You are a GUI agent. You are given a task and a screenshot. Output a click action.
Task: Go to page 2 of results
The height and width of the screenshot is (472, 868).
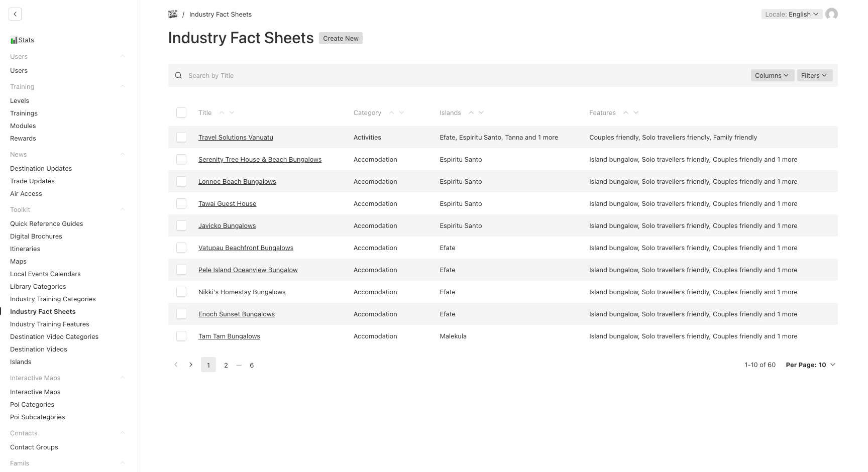pos(226,365)
